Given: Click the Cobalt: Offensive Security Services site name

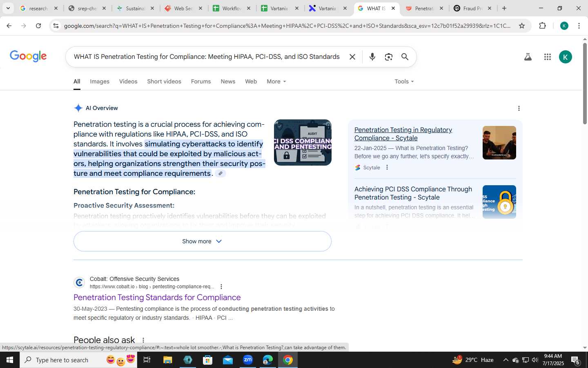Looking at the screenshot, I should pos(134,279).
